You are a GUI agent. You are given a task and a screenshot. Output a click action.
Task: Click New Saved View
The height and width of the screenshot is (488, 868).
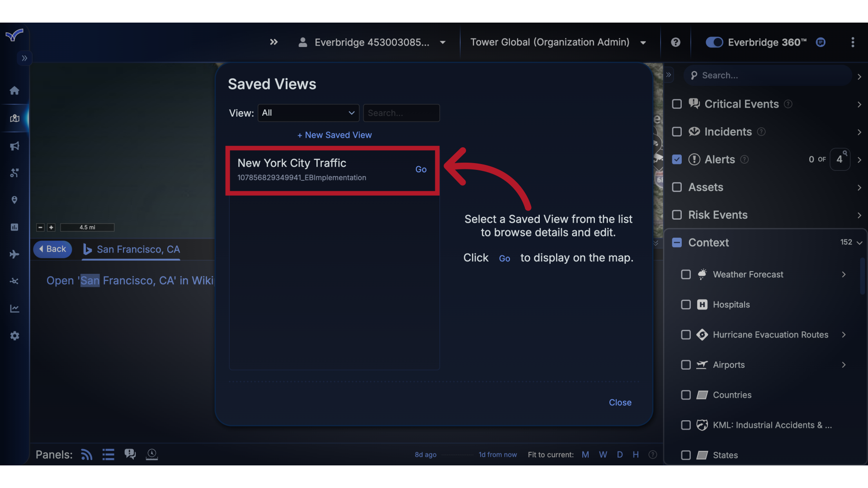pyautogui.click(x=334, y=135)
